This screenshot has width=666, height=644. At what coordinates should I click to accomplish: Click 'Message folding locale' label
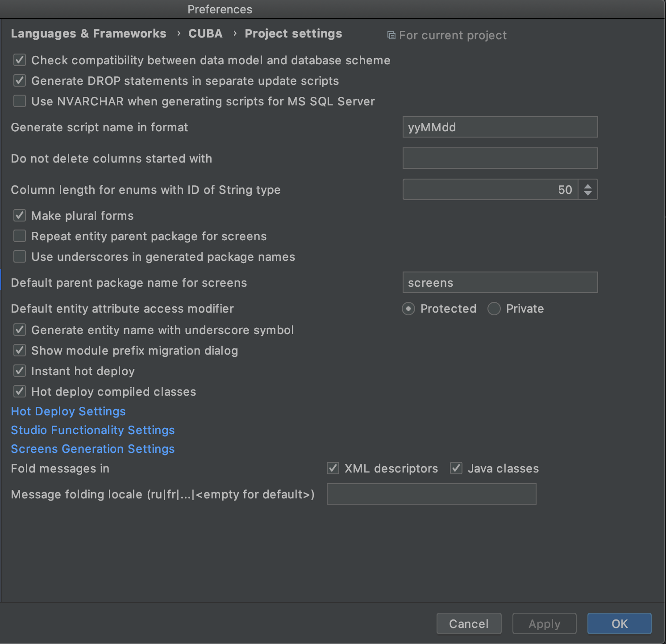162,494
